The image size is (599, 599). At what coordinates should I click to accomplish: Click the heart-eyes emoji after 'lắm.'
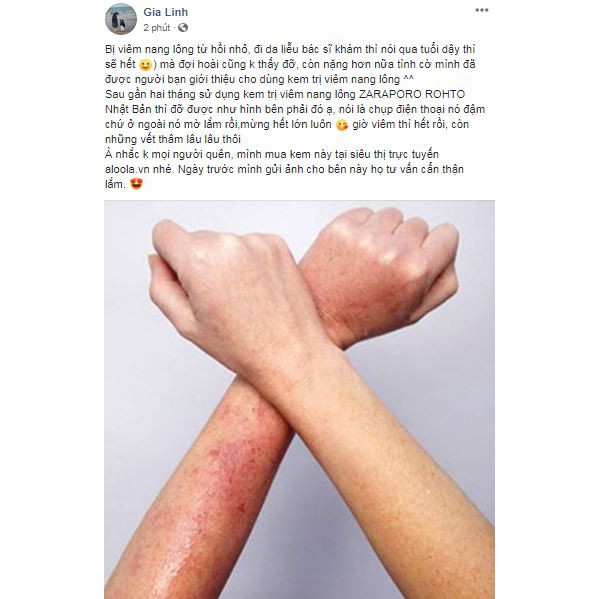pyautogui.click(x=136, y=184)
